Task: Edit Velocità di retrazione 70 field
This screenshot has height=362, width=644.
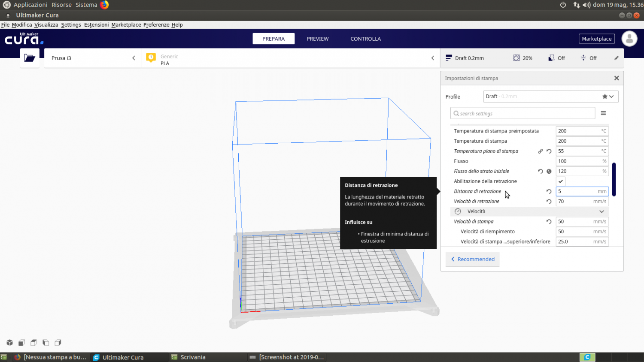Action: [582, 201]
